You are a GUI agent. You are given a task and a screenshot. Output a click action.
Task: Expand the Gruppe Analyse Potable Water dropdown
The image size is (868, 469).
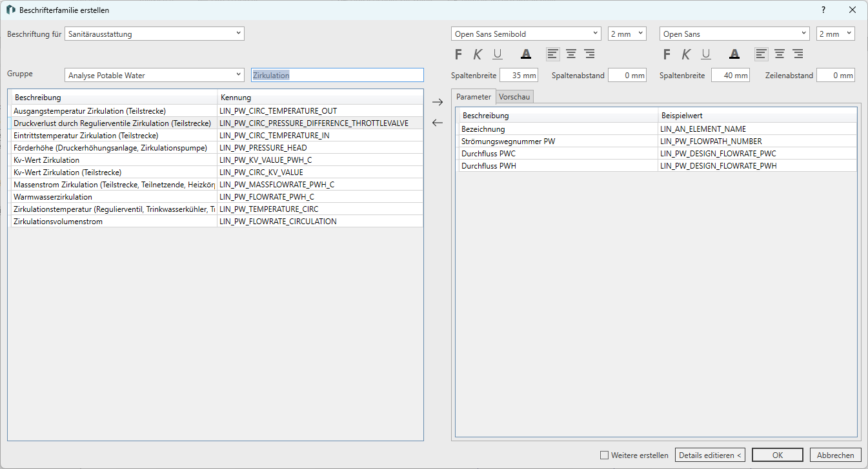pyautogui.click(x=154, y=76)
